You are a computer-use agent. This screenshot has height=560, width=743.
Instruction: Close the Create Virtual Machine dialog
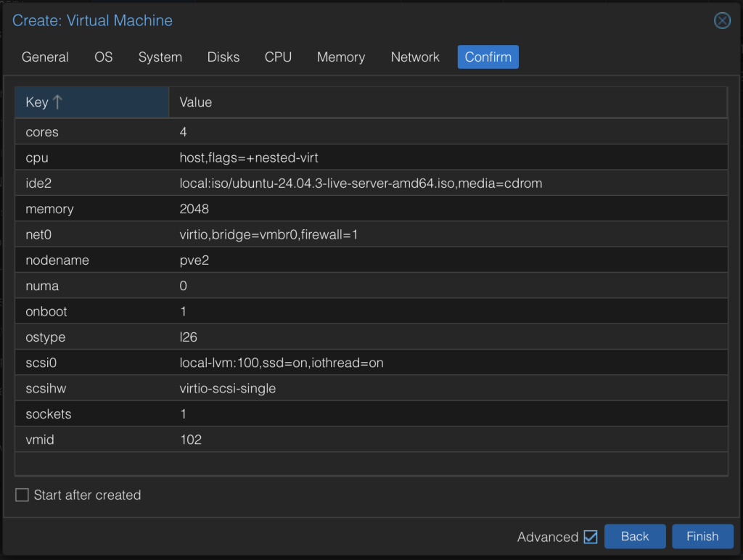point(722,20)
